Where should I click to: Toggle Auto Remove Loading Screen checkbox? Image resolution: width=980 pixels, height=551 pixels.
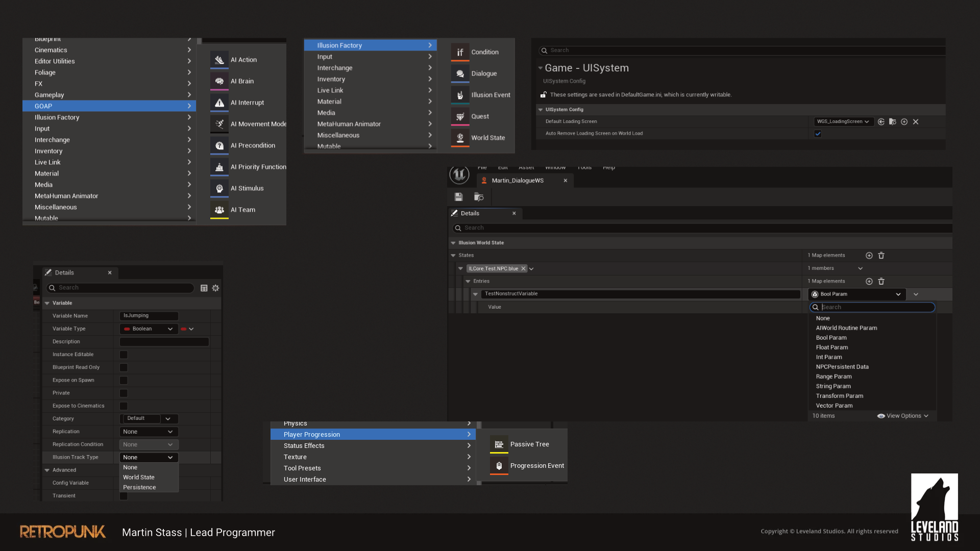click(x=818, y=134)
